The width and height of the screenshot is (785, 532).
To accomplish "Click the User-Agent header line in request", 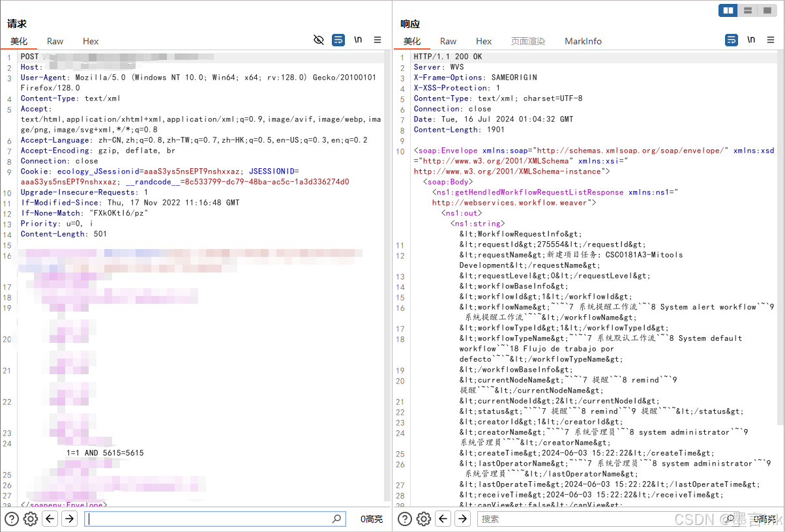I will [x=198, y=83].
